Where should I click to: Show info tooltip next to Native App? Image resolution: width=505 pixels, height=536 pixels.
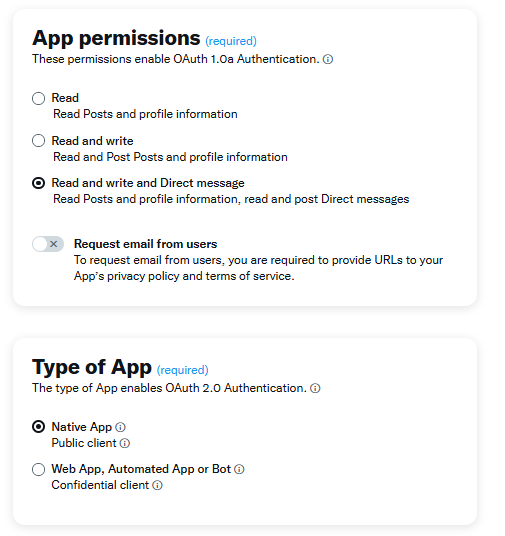(120, 427)
